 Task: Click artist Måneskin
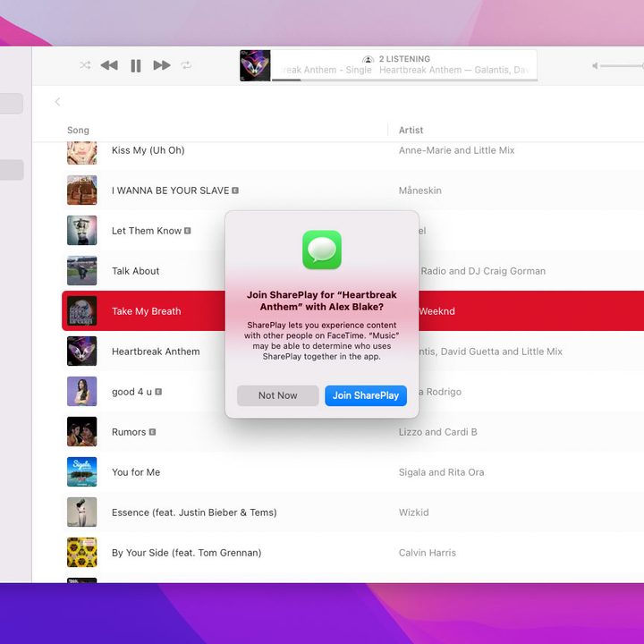tap(419, 191)
